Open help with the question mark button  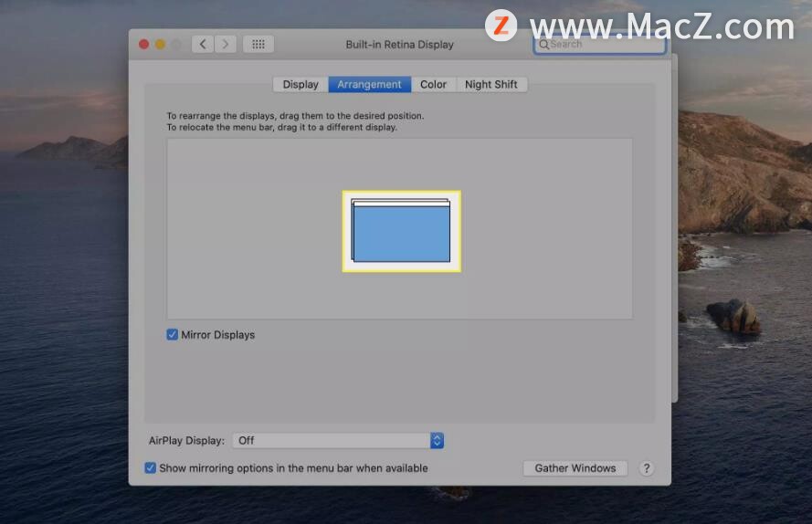(647, 468)
